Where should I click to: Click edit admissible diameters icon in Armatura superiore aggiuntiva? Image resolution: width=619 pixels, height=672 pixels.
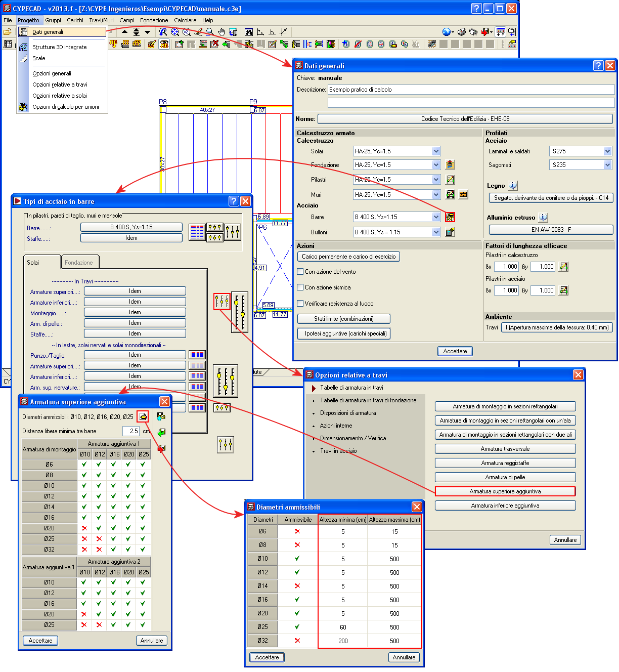coord(143,416)
